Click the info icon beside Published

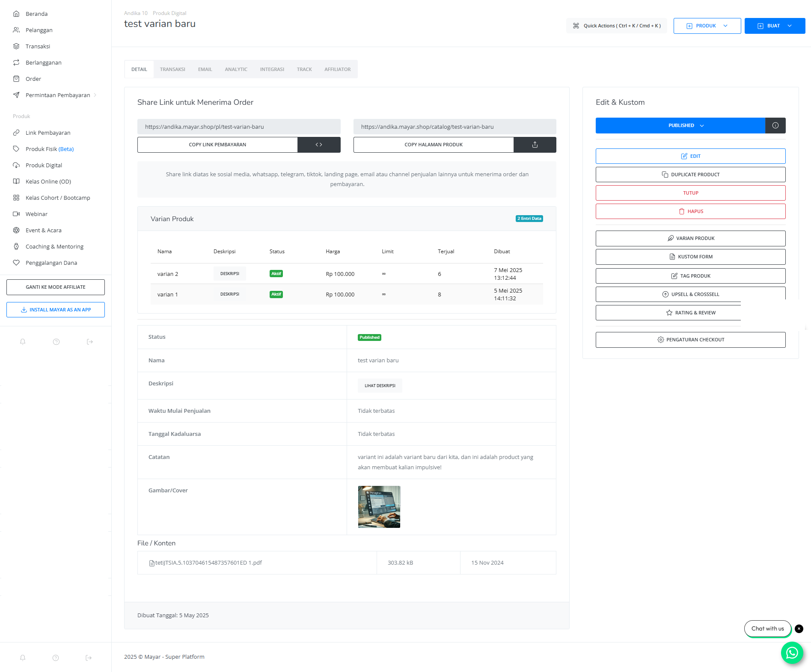(775, 125)
